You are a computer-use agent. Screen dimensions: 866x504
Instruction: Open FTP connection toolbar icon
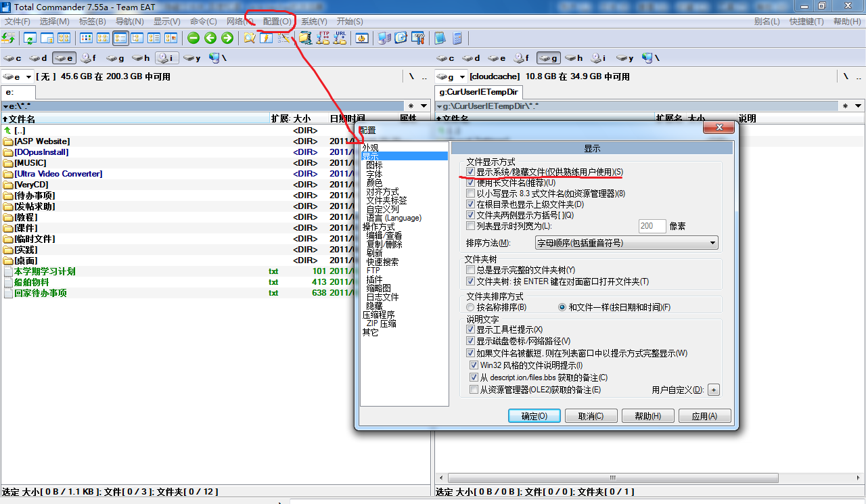pos(323,38)
